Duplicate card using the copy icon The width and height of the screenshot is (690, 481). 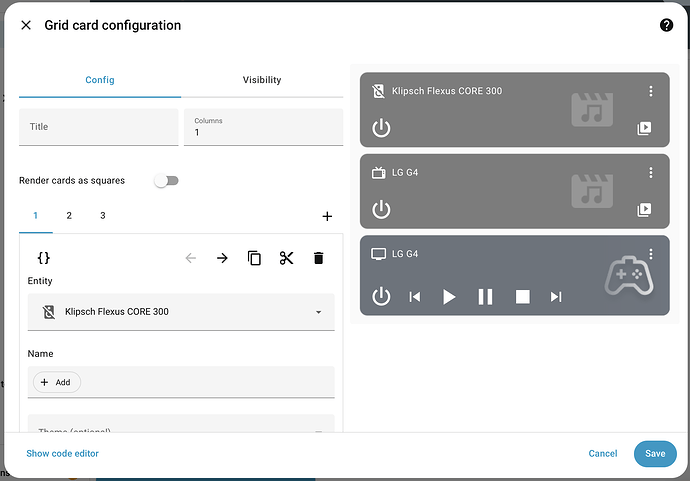(x=254, y=258)
